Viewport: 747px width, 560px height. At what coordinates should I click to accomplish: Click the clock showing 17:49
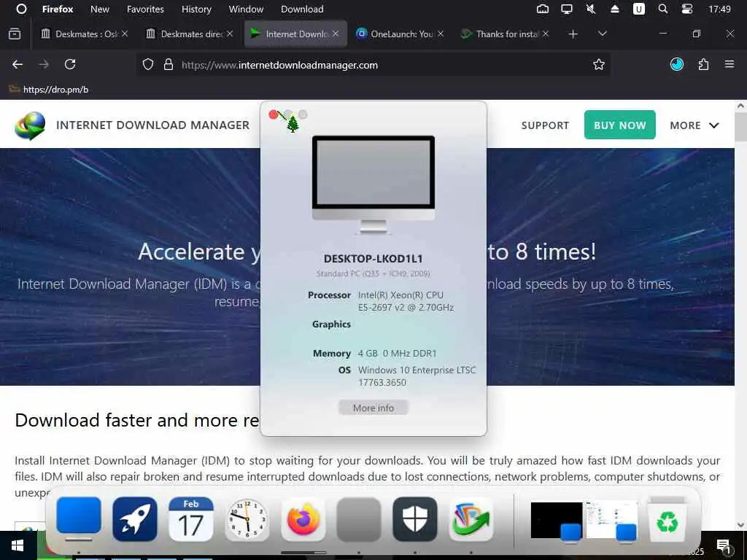coord(719,9)
